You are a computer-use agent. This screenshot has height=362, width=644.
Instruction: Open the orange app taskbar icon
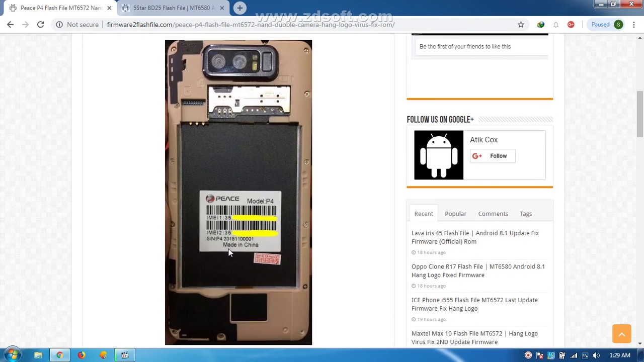[103, 355]
